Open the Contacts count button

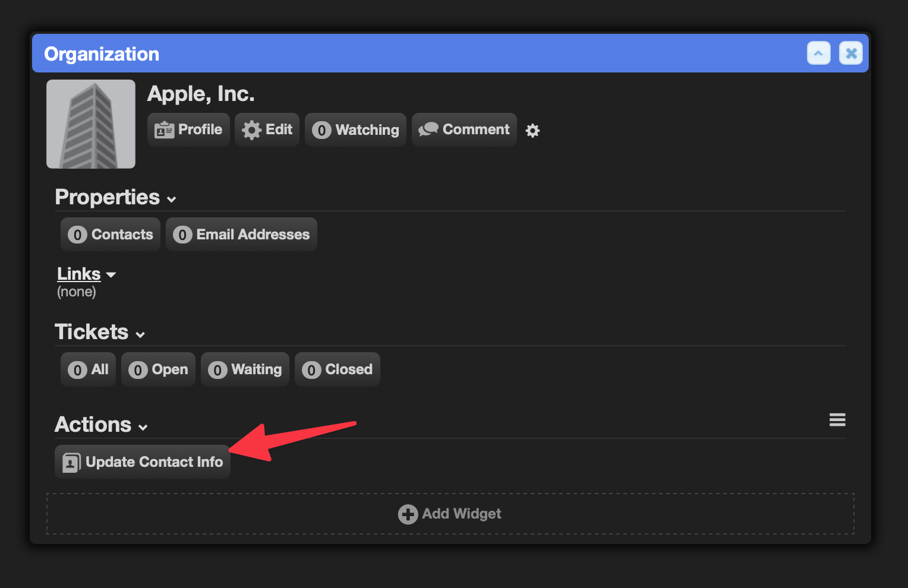pyautogui.click(x=111, y=235)
